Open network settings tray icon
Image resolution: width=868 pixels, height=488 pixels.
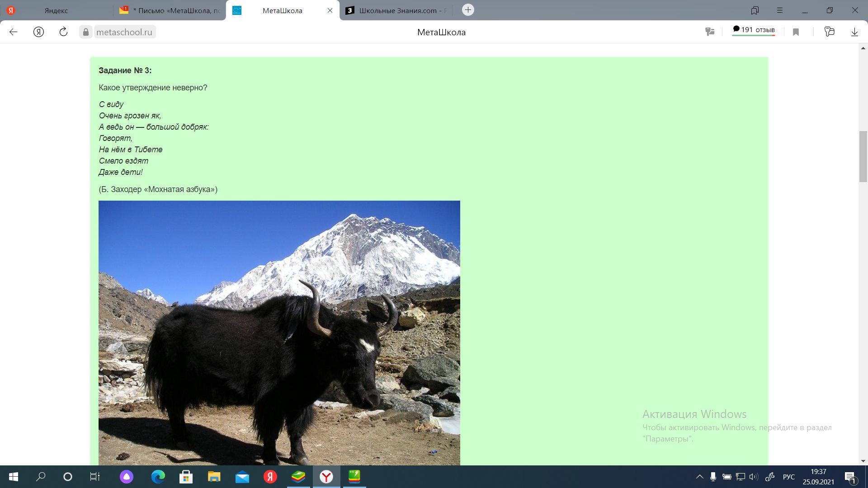click(740, 477)
